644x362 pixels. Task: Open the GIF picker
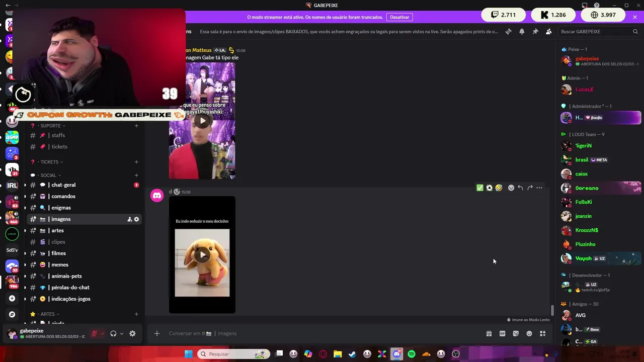point(502,333)
